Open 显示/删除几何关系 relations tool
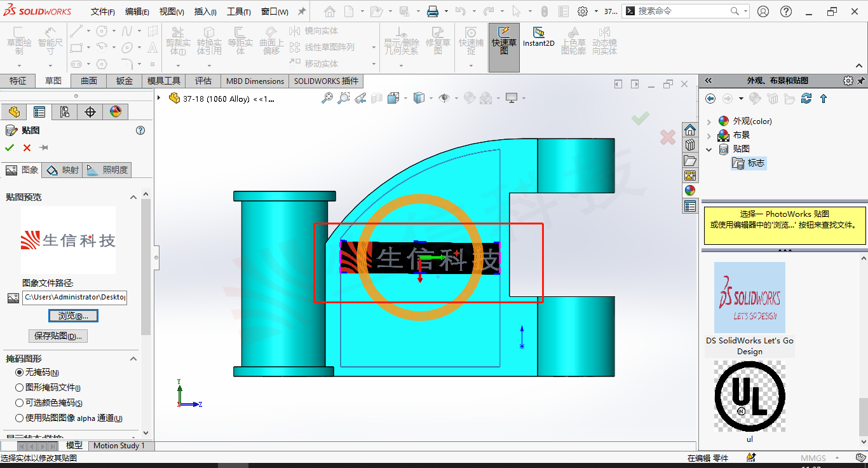Viewport: 868px width, 468px height. click(402, 38)
